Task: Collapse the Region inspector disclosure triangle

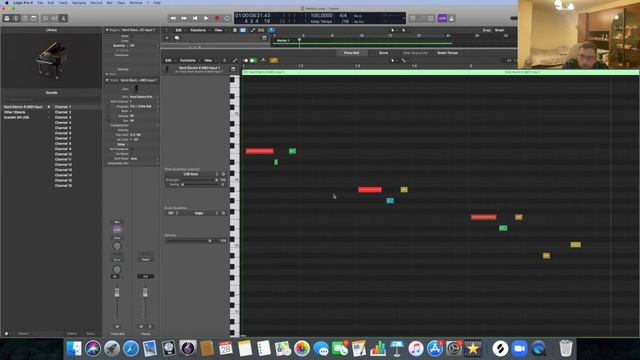Action: pos(107,30)
